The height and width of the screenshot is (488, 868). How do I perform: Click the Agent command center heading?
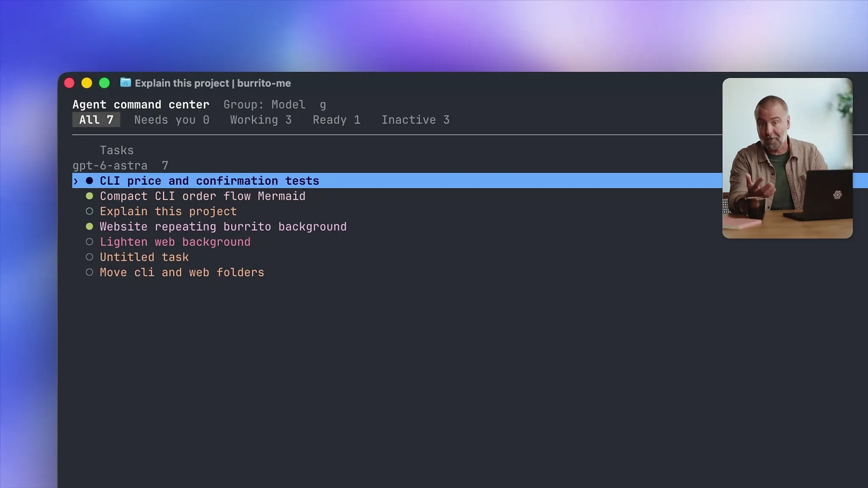(141, 105)
